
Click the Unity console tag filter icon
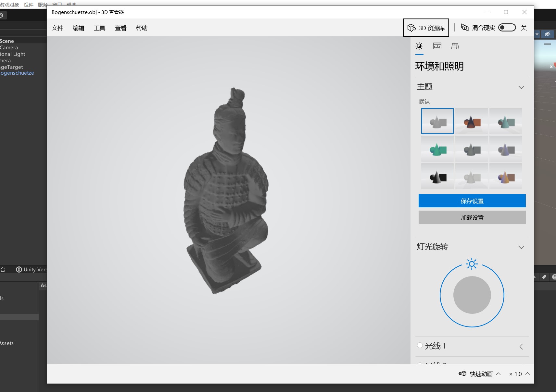click(x=544, y=277)
